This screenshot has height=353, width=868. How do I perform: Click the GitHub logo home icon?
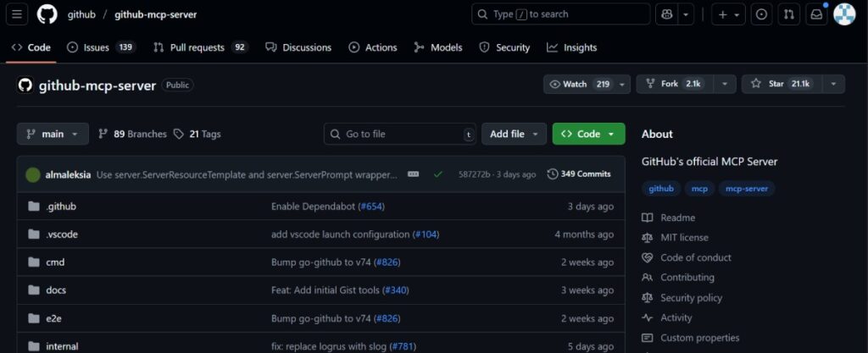pos(47,14)
